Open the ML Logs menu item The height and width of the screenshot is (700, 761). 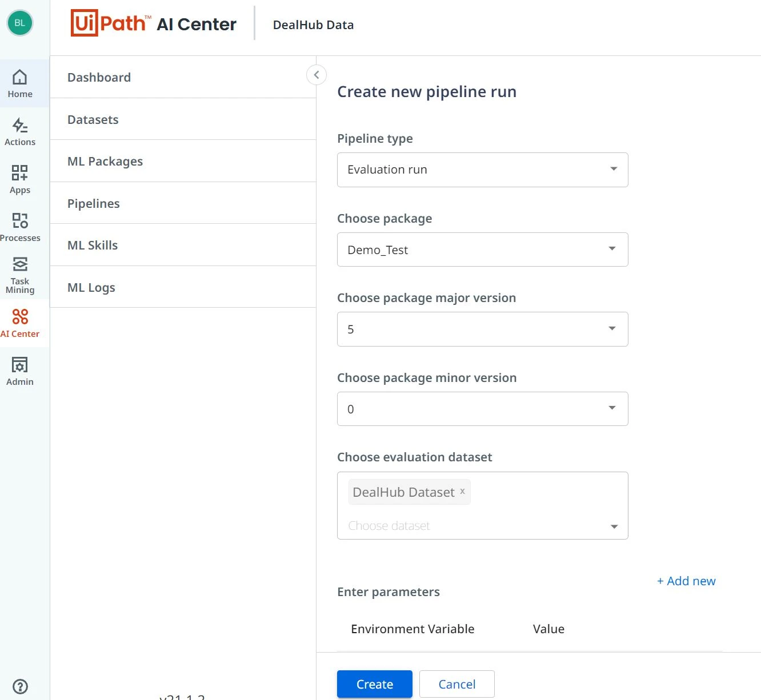[x=183, y=287]
